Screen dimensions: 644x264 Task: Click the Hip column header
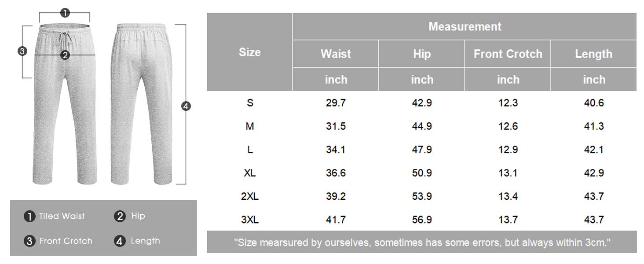(x=421, y=54)
